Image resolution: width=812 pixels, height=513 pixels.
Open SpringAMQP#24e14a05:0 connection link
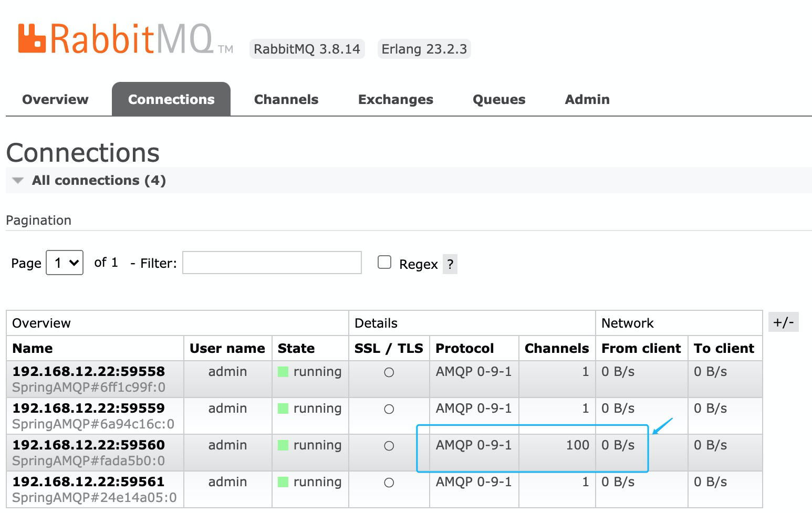pos(93,497)
